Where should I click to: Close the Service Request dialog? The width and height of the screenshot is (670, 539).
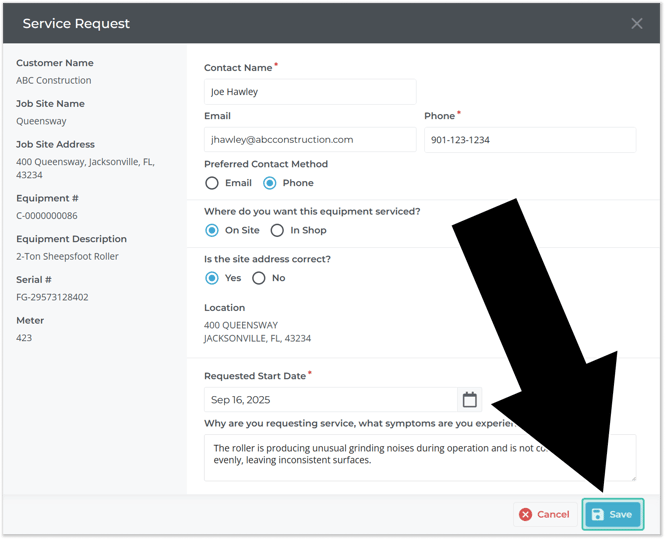point(637,23)
